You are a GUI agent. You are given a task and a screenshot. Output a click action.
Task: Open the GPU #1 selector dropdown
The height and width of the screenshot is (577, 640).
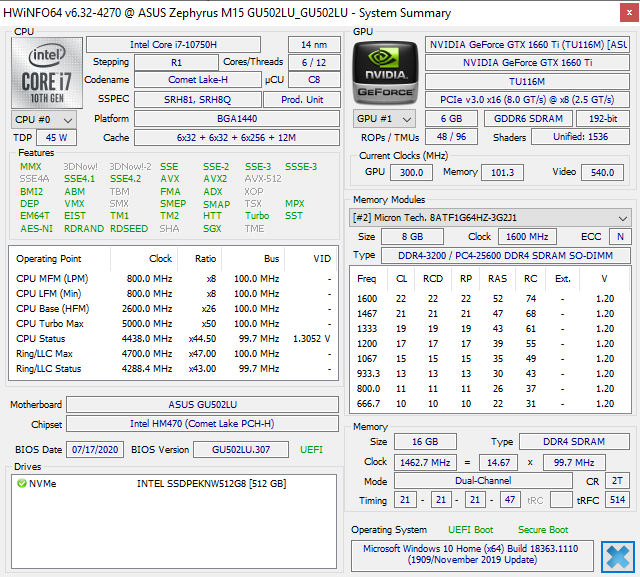pos(384,119)
